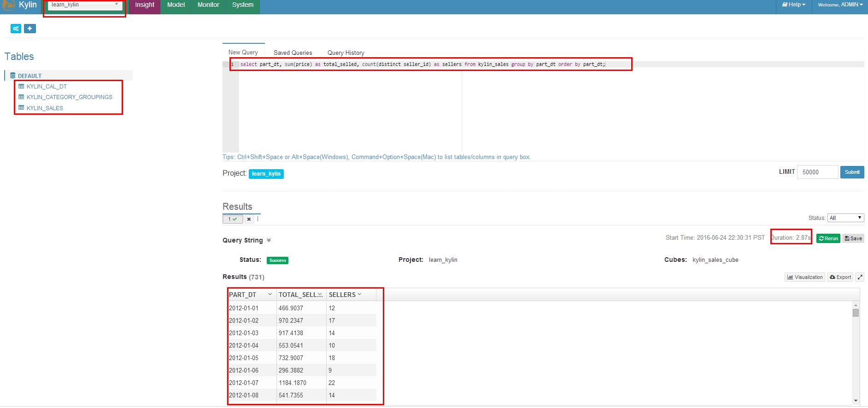Export the query results

[x=840, y=277]
